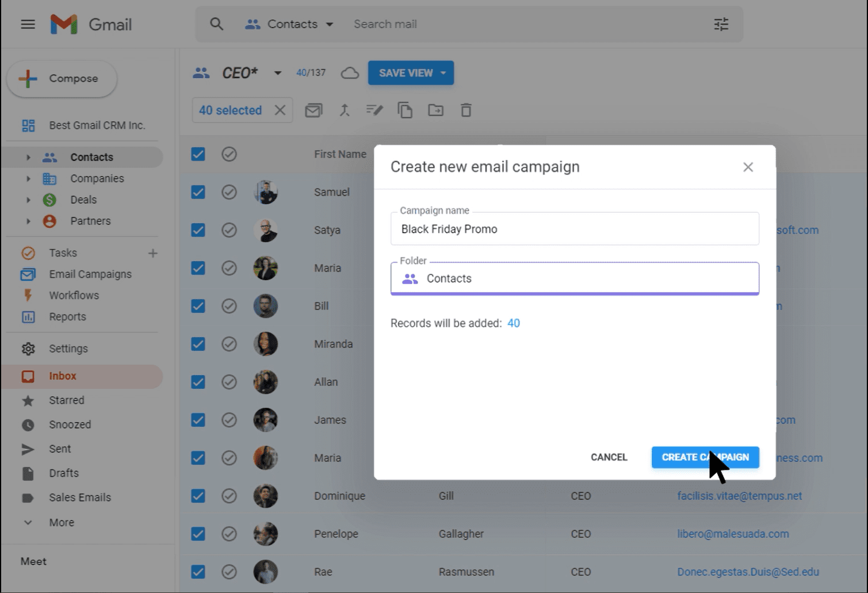Click the merge records icon
The height and width of the screenshot is (593, 868).
click(344, 110)
